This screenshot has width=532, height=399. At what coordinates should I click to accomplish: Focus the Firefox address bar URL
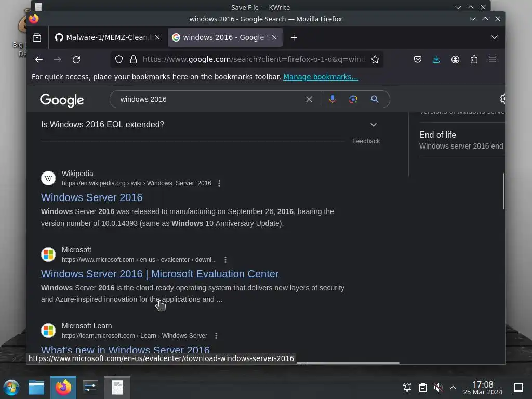(x=253, y=59)
